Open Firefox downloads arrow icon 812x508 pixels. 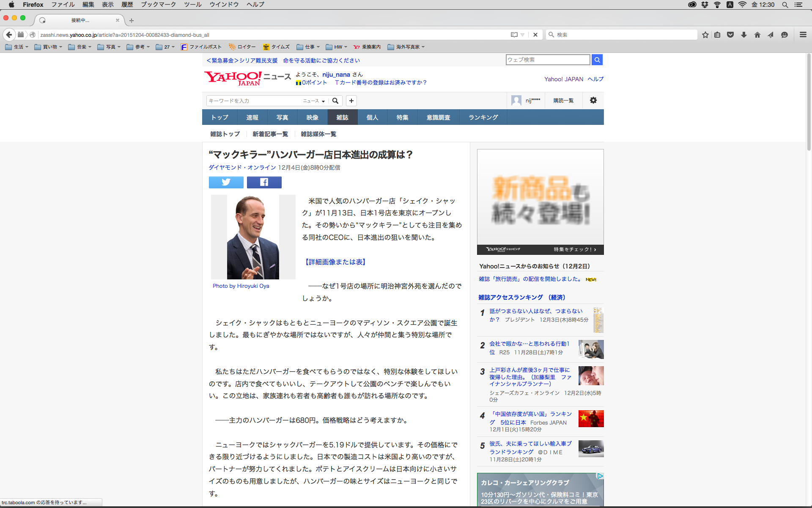click(744, 35)
